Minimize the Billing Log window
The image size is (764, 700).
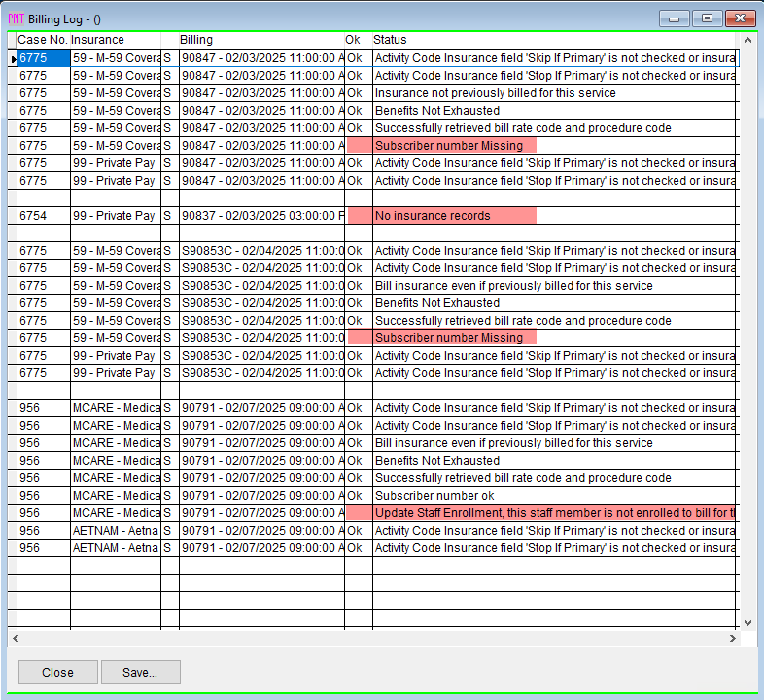(x=675, y=18)
